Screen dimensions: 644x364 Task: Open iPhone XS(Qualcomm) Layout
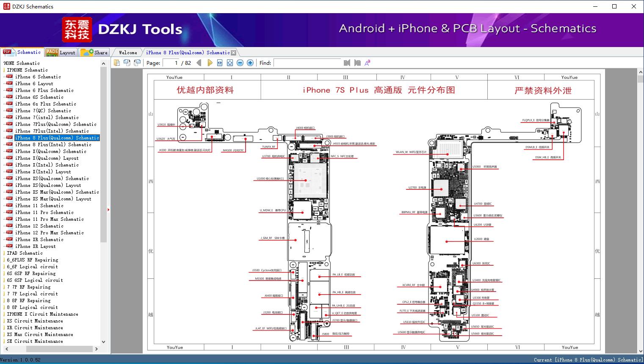pos(48,185)
